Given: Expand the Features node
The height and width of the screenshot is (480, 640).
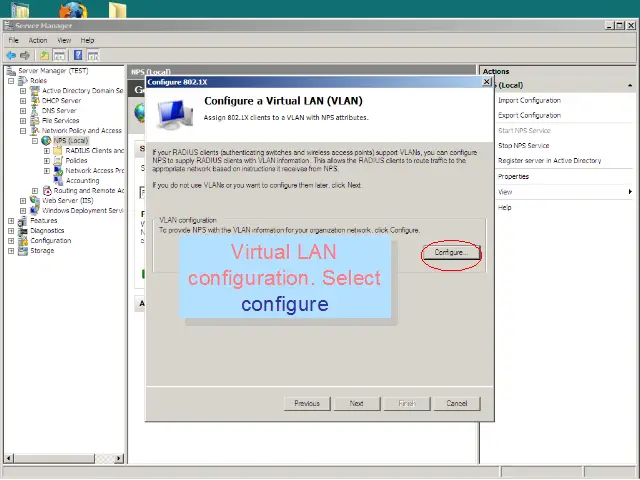Looking at the screenshot, I should coord(11,221).
